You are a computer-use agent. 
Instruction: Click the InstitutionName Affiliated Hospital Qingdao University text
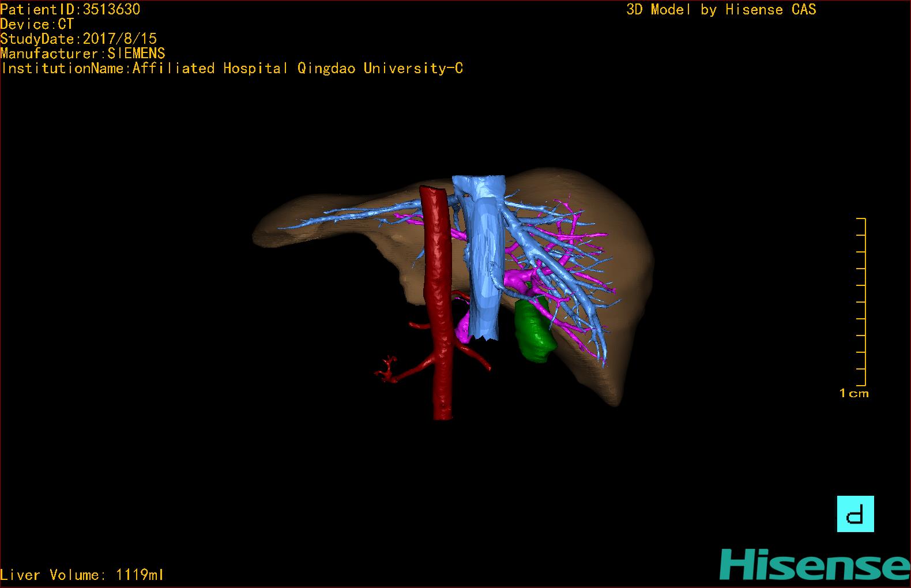(x=232, y=69)
